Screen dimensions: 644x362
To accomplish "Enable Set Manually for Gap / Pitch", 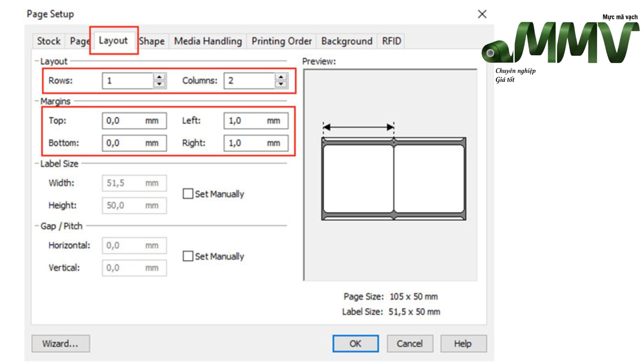I will (188, 256).
